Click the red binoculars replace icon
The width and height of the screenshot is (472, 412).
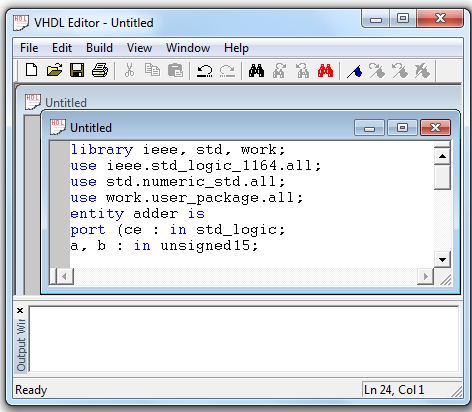point(325,71)
